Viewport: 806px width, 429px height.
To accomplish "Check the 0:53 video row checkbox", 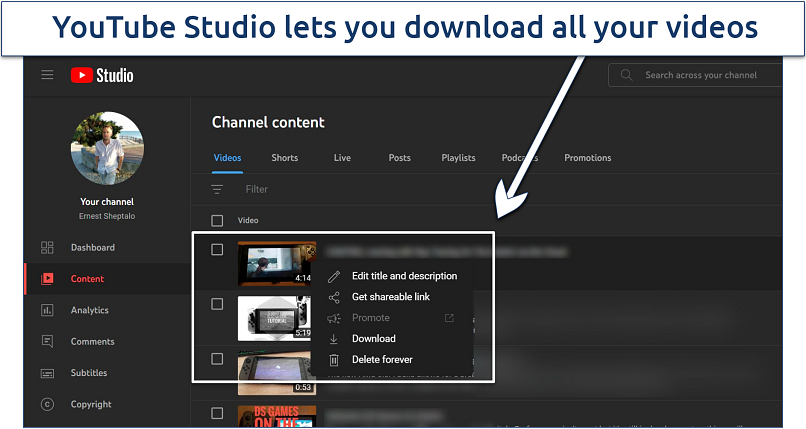I will [x=217, y=359].
